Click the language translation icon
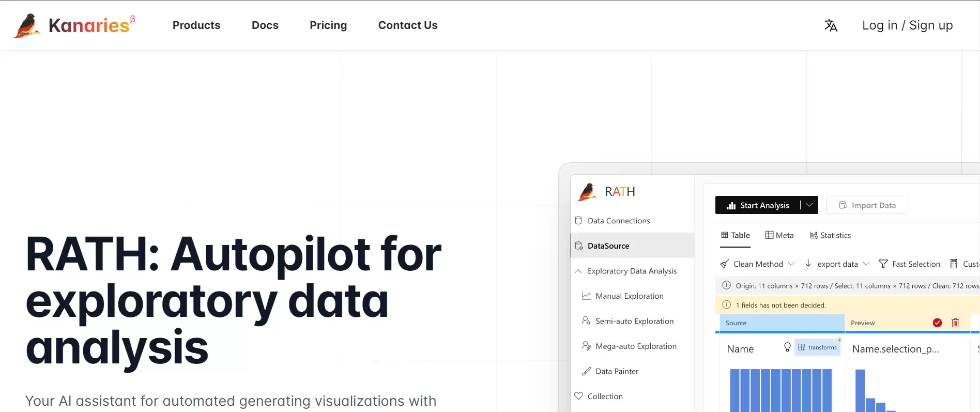The image size is (980, 412). 831,25
